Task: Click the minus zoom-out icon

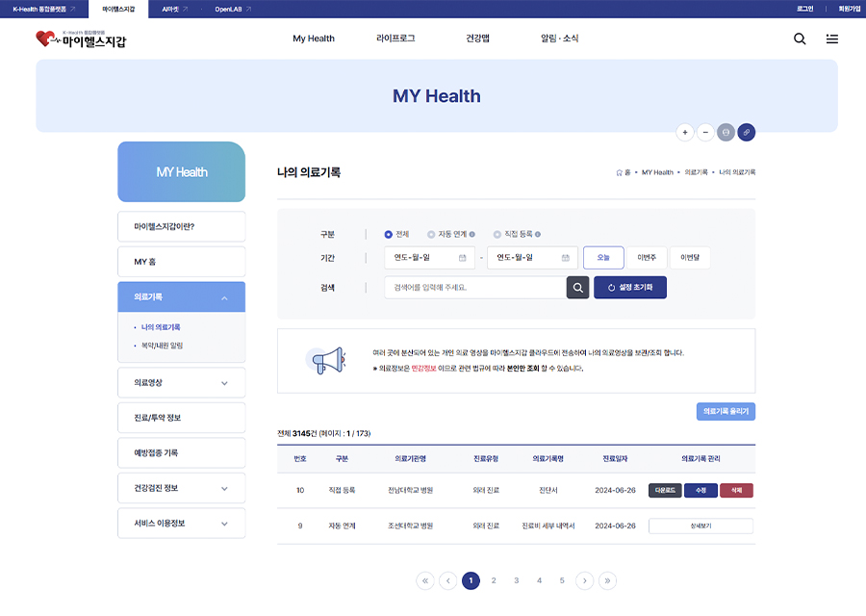Action: (705, 132)
